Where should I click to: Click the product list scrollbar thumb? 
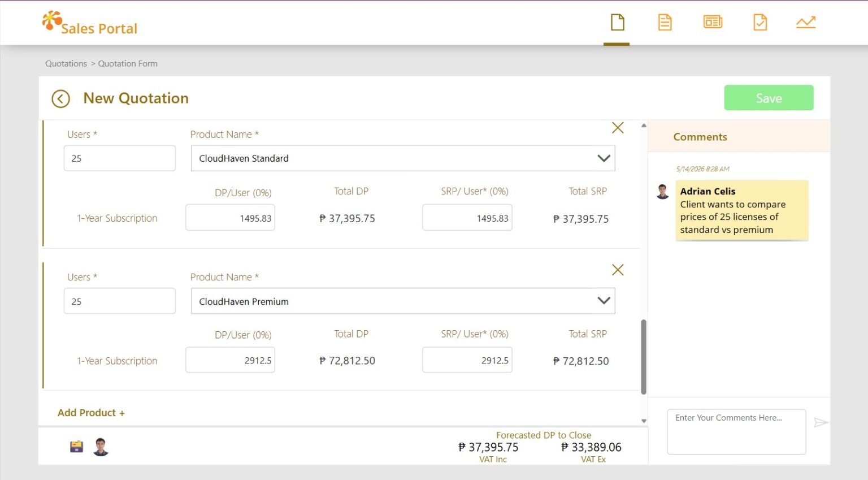(644, 357)
